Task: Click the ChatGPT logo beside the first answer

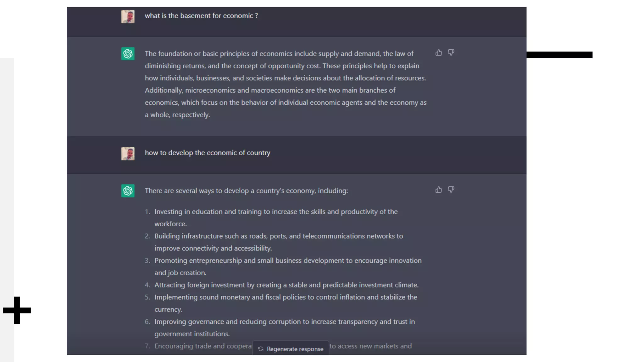Action: (x=128, y=54)
